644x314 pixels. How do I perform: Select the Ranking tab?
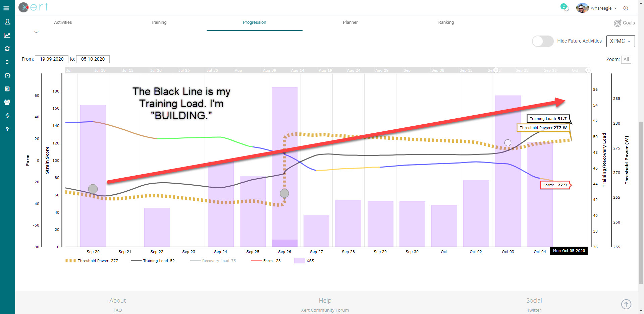[x=446, y=22]
